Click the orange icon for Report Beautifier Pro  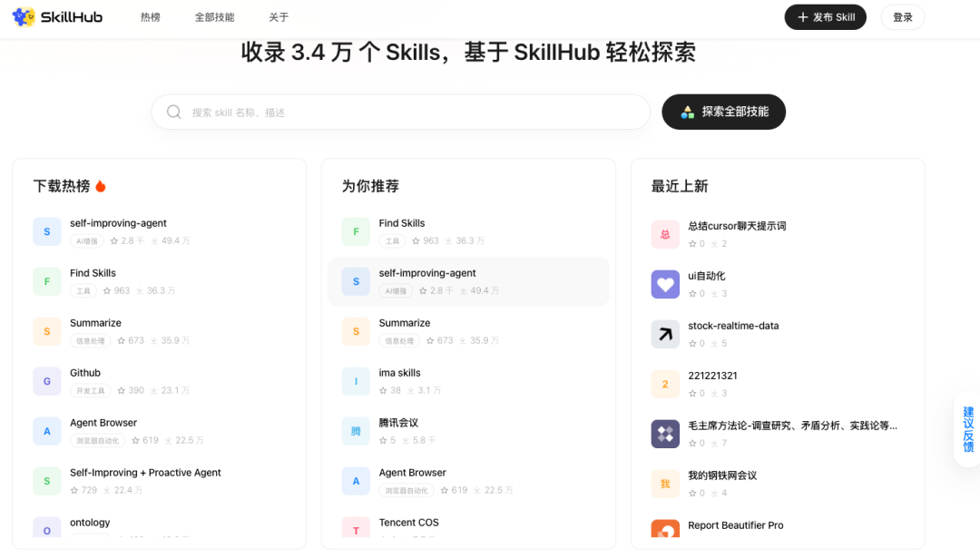tap(665, 529)
